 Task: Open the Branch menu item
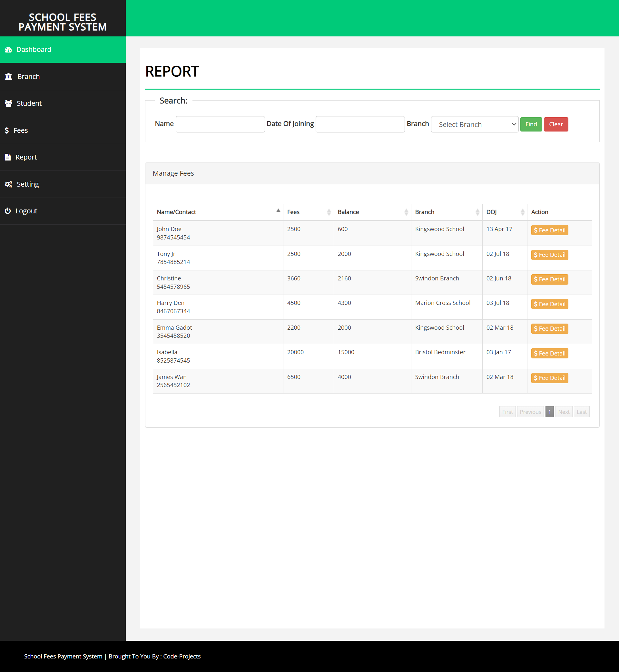63,77
